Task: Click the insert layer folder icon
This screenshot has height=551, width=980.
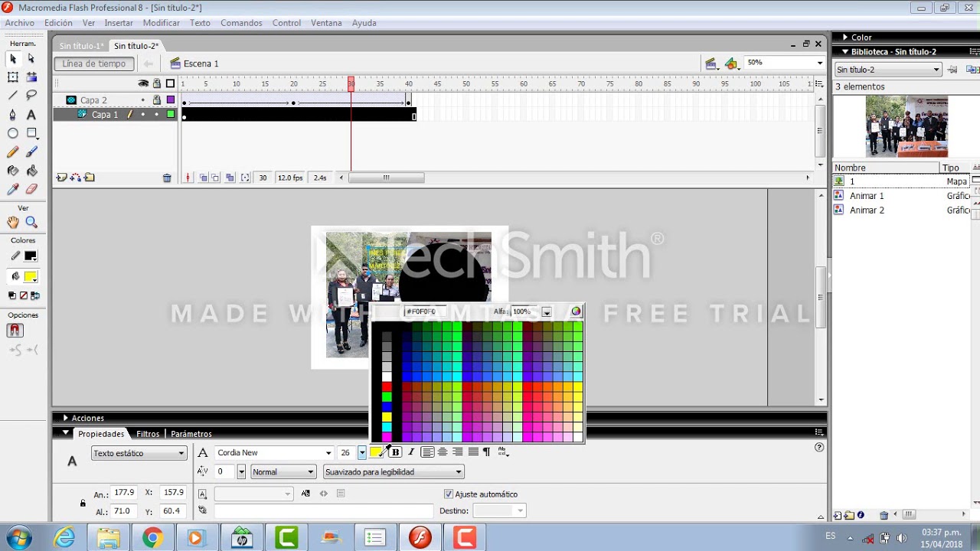Action: [90, 178]
